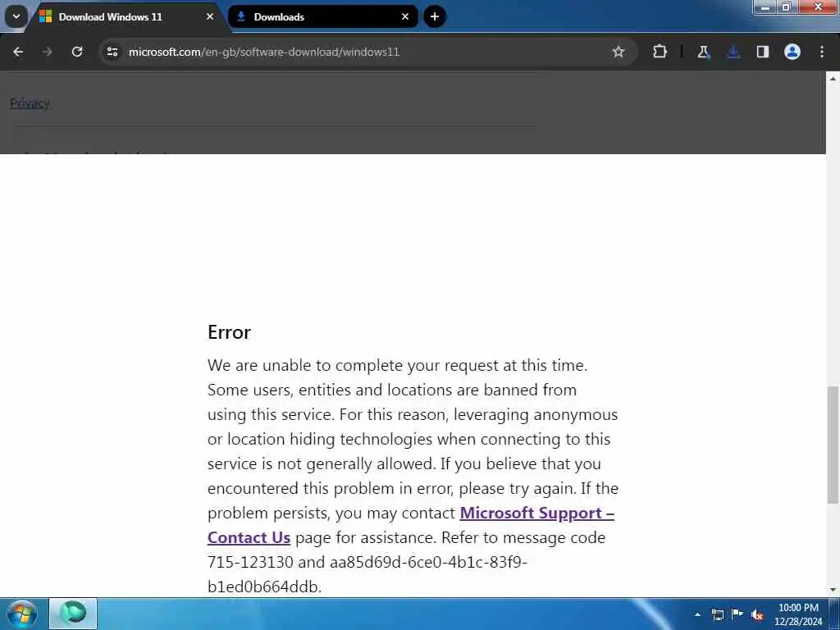Viewport: 840px width, 630px height.
Task: Click message code 715-123130 text
Action: click(251, 562)
